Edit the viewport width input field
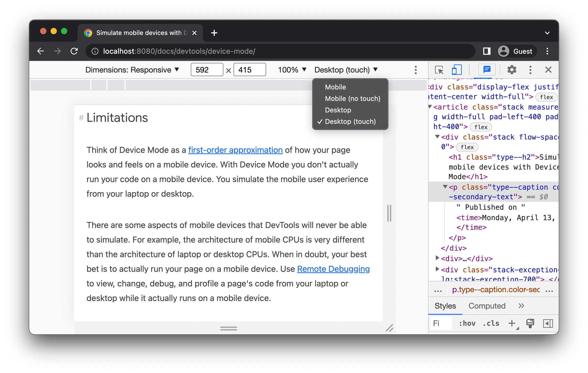Image resolution: width=588 pixels, height=373 pixels. pyautogui.click(x=205, y=70)
